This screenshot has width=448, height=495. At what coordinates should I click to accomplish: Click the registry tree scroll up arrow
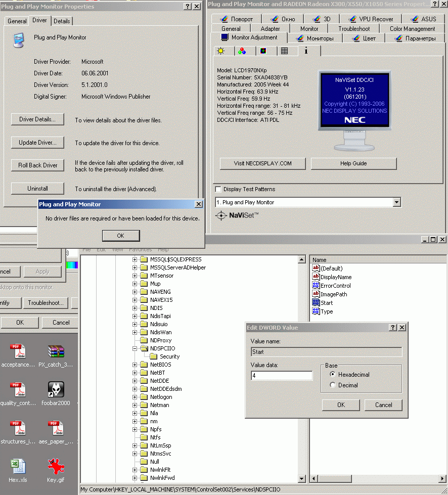pos(302,259)
